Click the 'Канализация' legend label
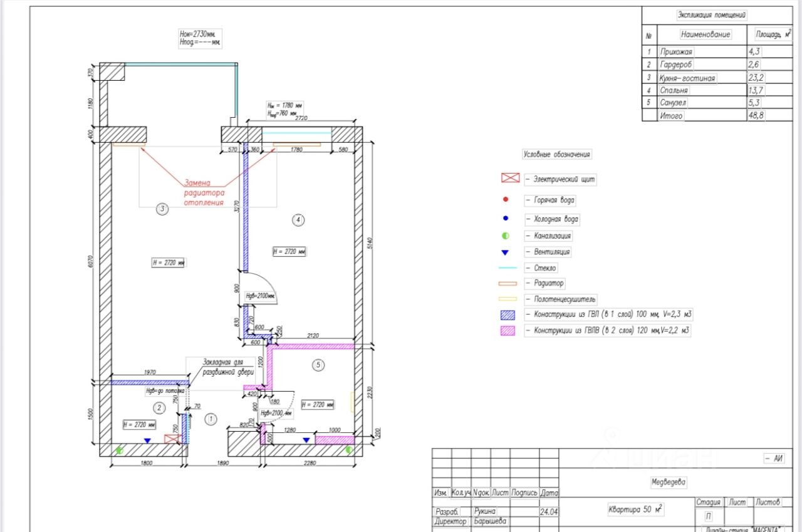Screen dimensions: 802x532 [548, 236]
